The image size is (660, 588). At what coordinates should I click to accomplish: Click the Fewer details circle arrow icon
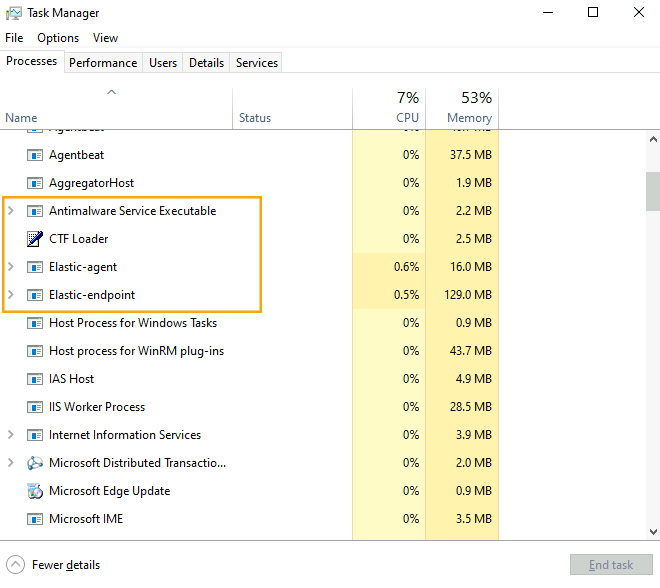16,565
